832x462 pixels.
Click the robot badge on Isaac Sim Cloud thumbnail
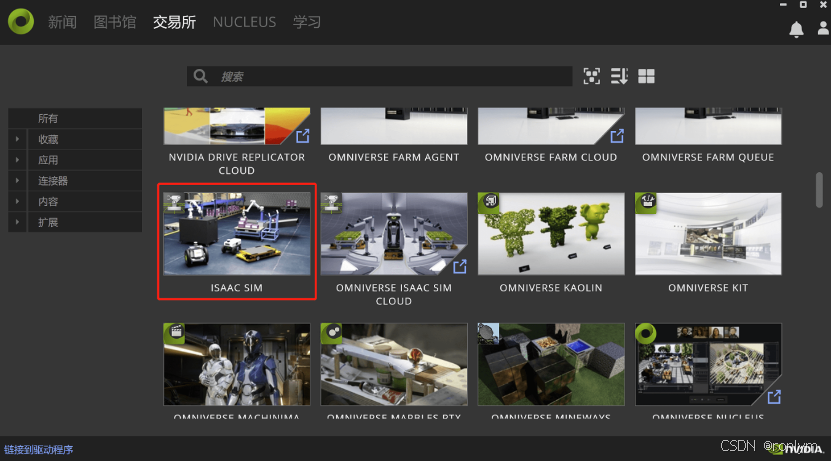coord(331,202)
